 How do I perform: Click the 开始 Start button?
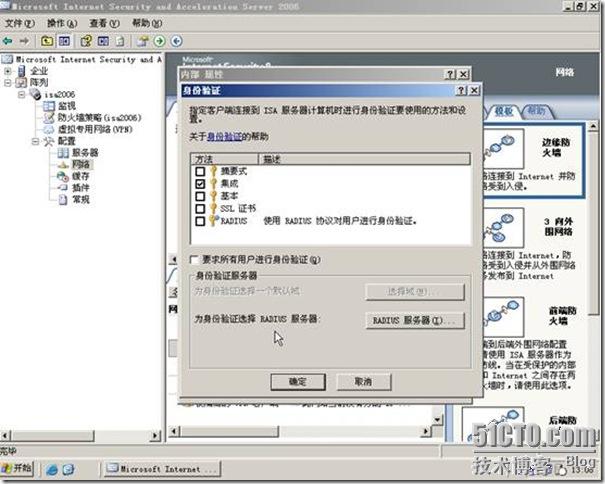(x=17, y=469)
